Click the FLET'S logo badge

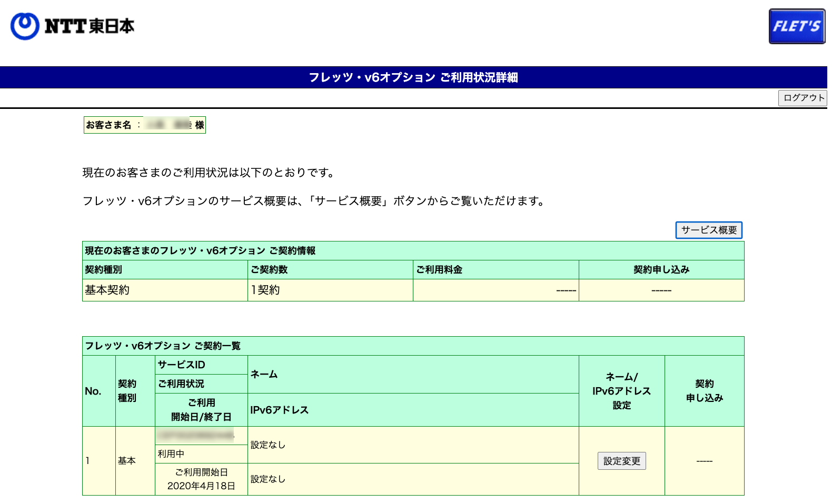[797, 26]
